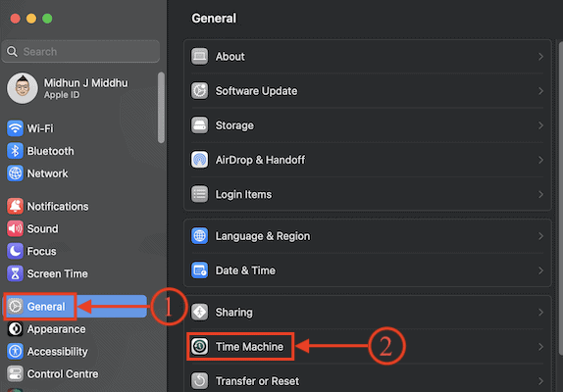
Task: Select the Bluetooth icon in sidebar
Action: click(x=15, y=151)
